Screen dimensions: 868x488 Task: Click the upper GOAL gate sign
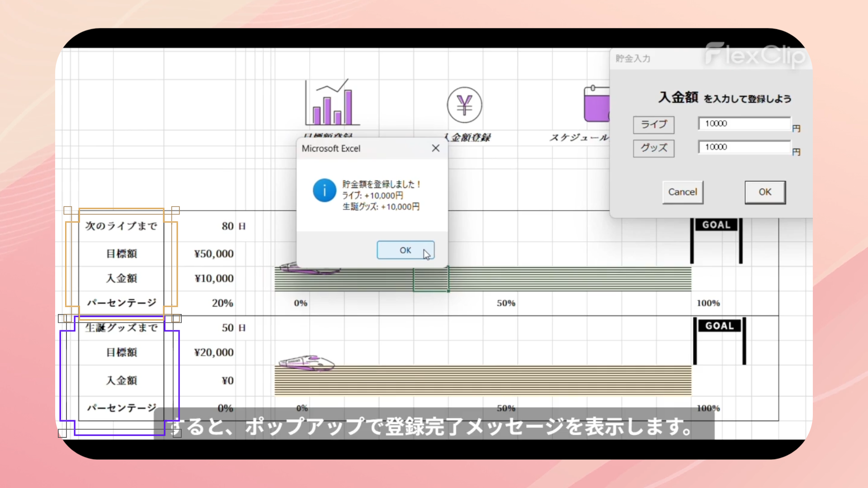tap(716, 225)
